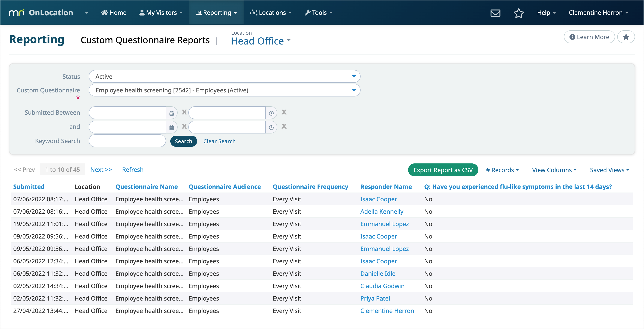
Task: Click the second row date input field
Action: tap(127, 127)
